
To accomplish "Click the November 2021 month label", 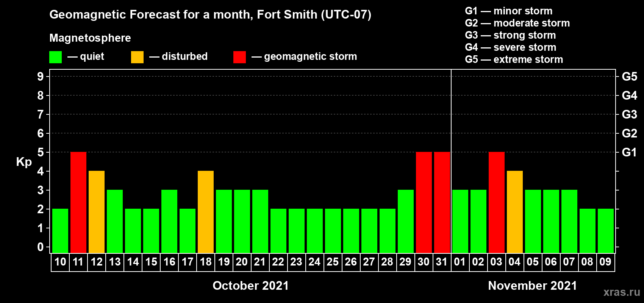I will (x=533, y=286).
